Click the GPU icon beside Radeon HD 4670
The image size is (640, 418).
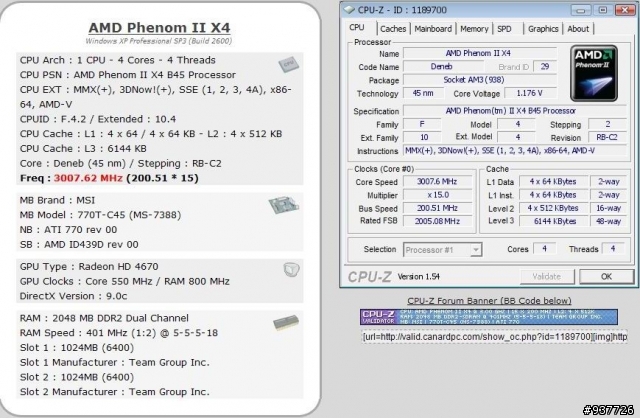coord(291,269)
